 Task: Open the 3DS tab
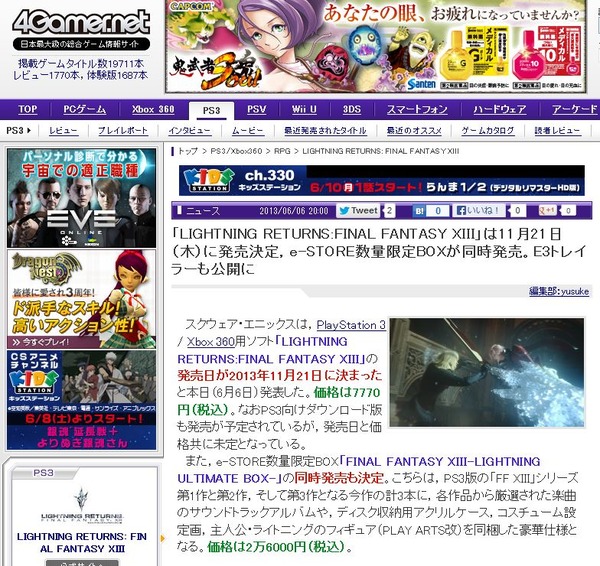tap(352, 109)
